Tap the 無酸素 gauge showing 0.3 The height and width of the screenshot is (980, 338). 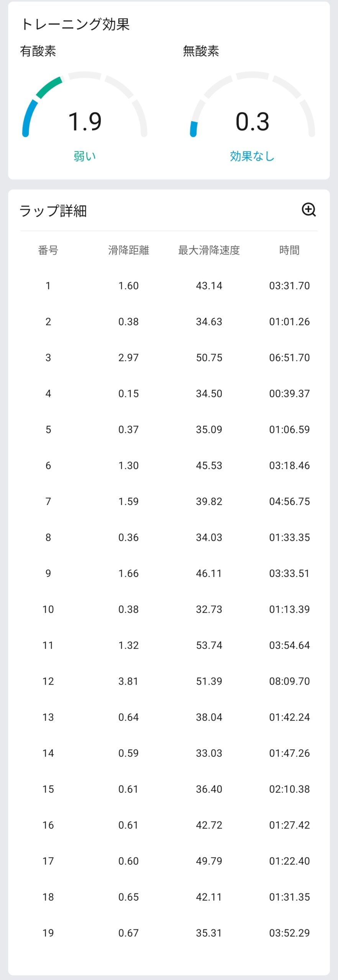point(252,111)
